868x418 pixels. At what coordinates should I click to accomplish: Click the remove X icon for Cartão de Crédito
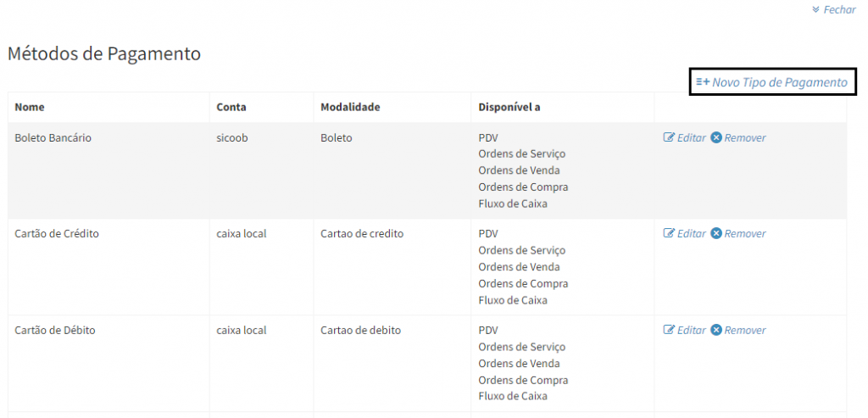point(716,234)
